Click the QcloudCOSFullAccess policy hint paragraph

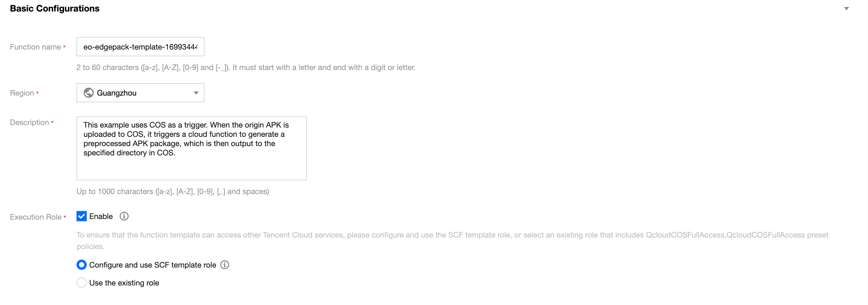[x=452, y=240]
